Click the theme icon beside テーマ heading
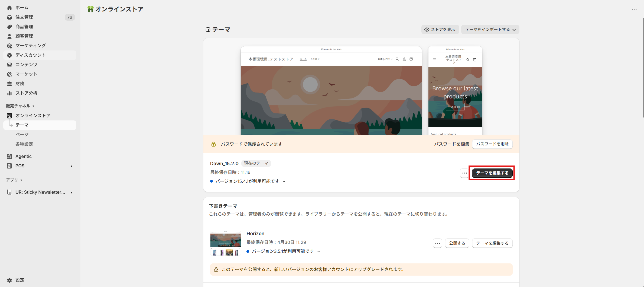 208,30
